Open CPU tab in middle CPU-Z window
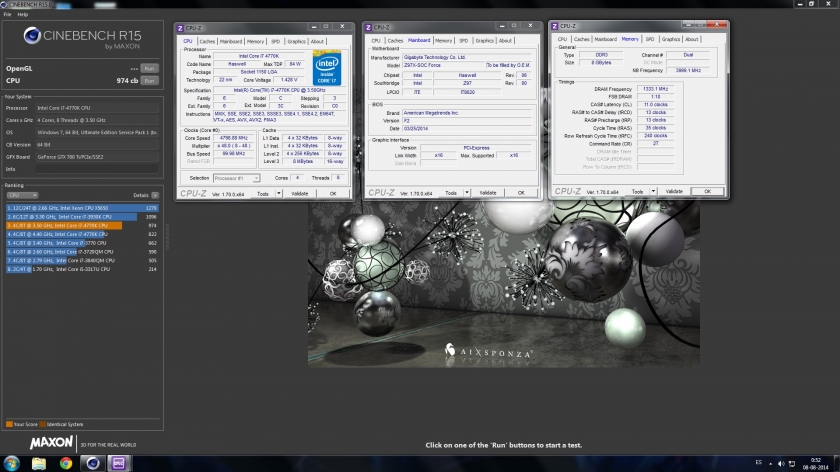The width and height of the screenshot is (840, 472). coord(376,41)
